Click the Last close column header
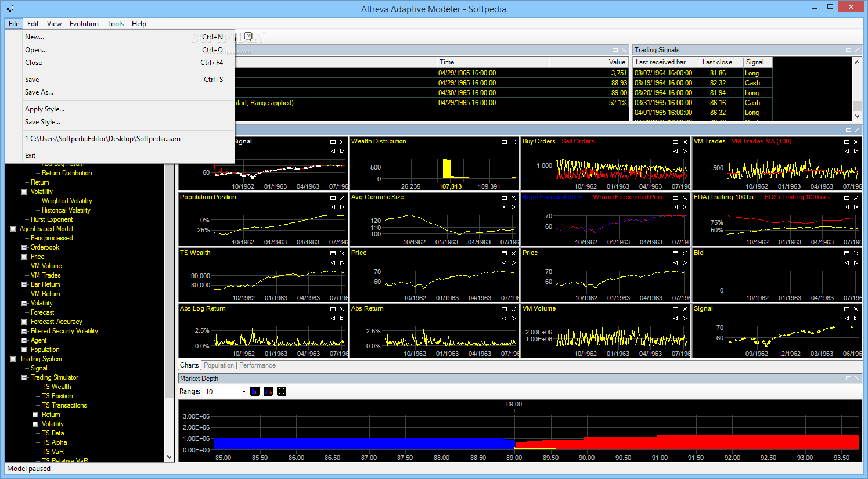The image size is (868, 479). (721, 62)
